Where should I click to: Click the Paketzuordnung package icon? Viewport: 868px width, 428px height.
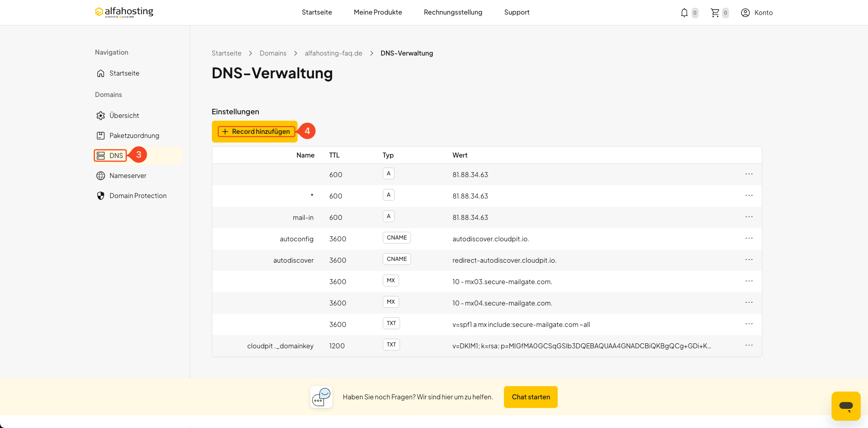(101, 136)
